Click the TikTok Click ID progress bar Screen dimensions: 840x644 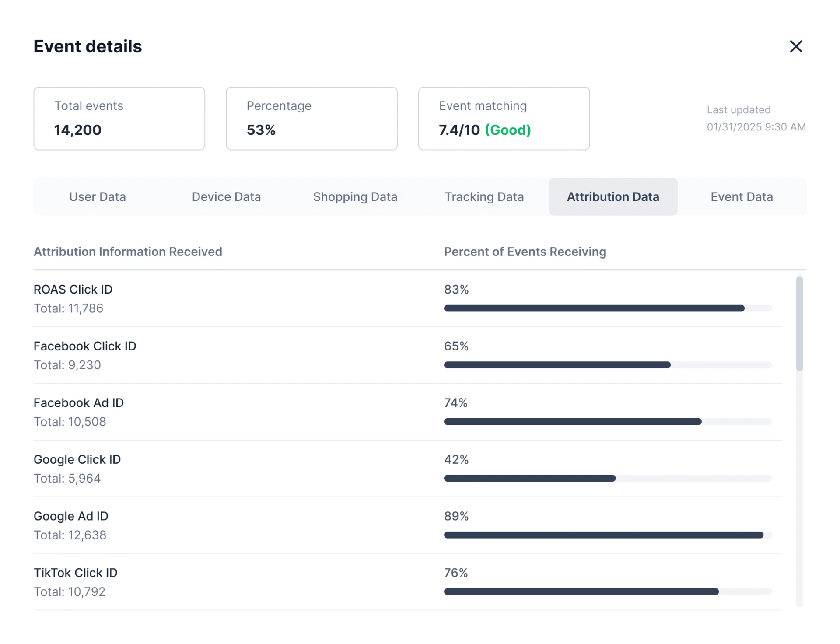pyautogui.click(x=608, y=591)
